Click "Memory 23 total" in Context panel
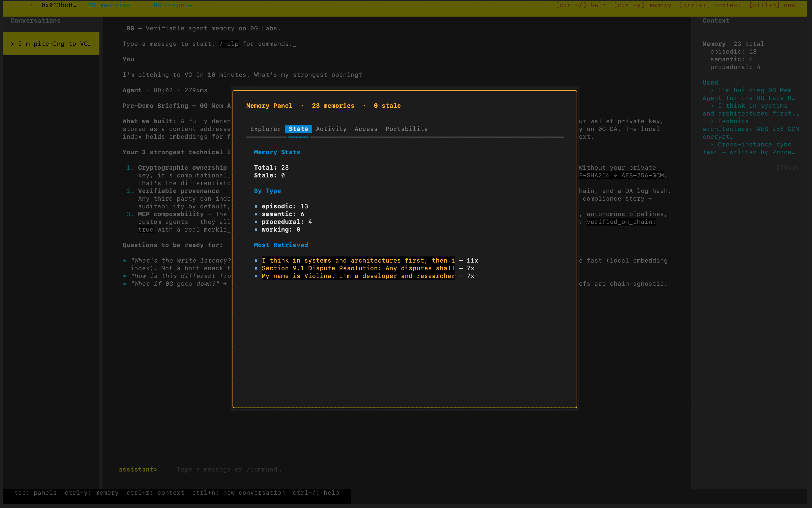 coord(733,44)
